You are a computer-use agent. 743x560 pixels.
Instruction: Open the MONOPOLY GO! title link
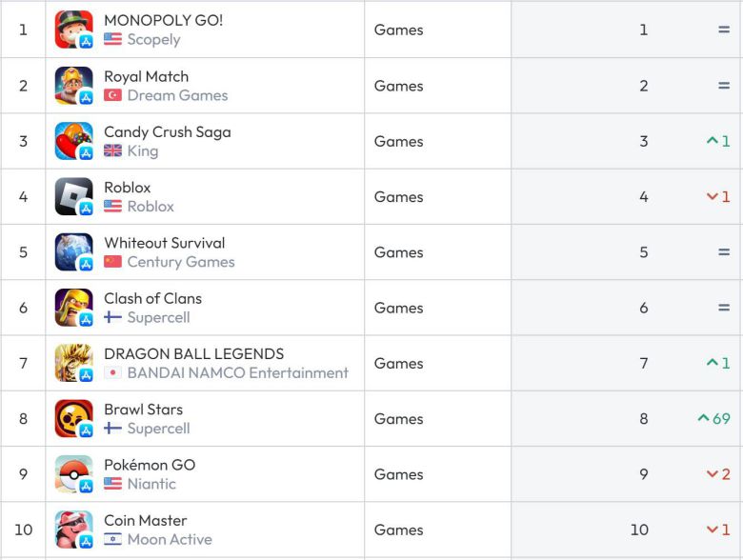163,20
